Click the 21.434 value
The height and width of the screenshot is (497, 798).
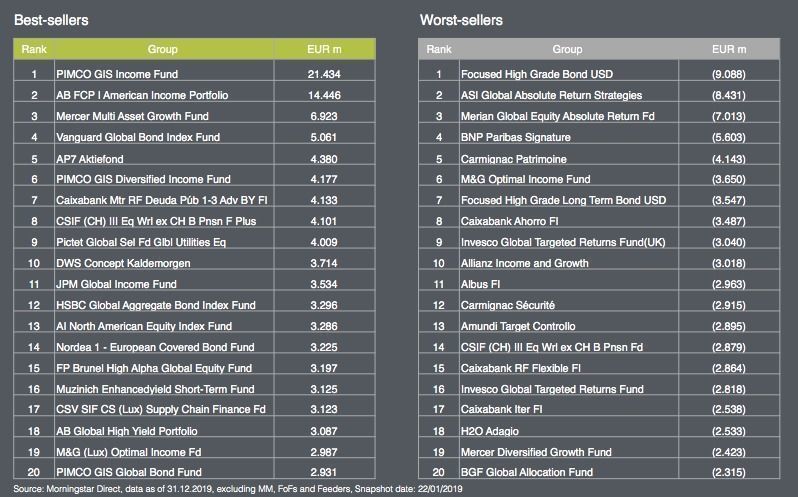[x=324, y=74]
